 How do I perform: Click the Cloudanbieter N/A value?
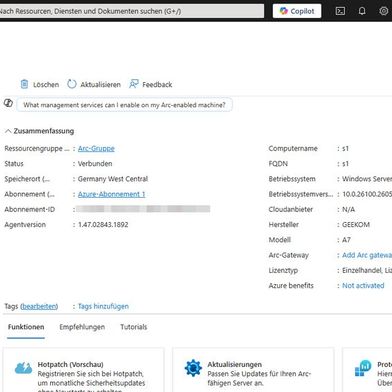coord(348,209)
